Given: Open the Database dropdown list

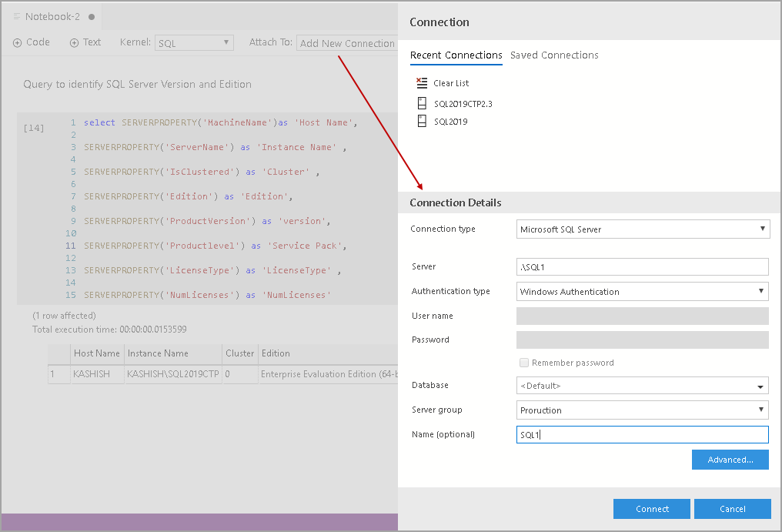Looking at the screenshot, I should pos(643,386).
